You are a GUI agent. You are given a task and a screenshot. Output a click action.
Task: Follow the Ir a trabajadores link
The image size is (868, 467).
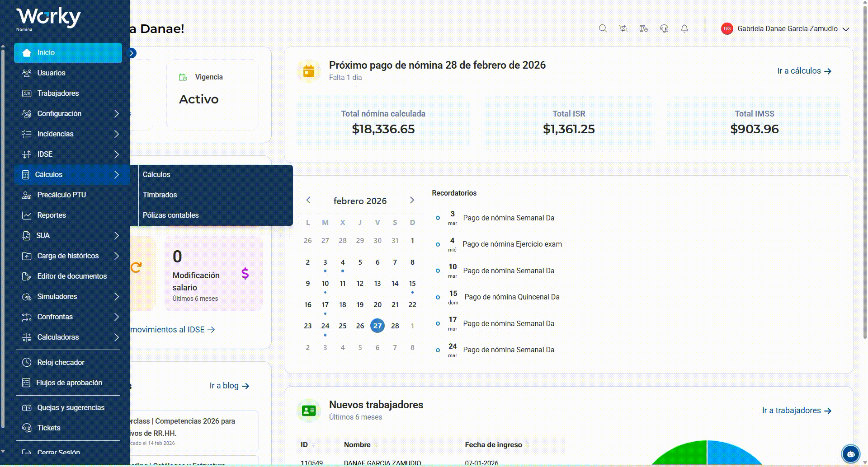coord(797,411)
